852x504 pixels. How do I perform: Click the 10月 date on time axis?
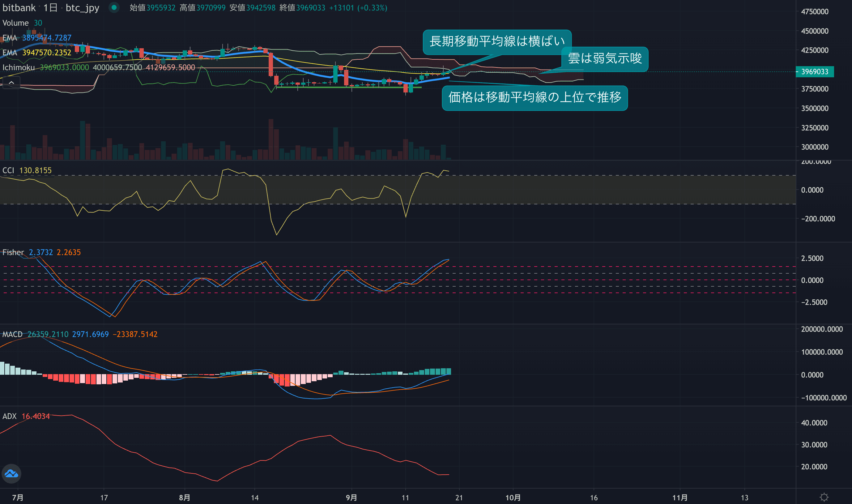[x=513, y=498]
